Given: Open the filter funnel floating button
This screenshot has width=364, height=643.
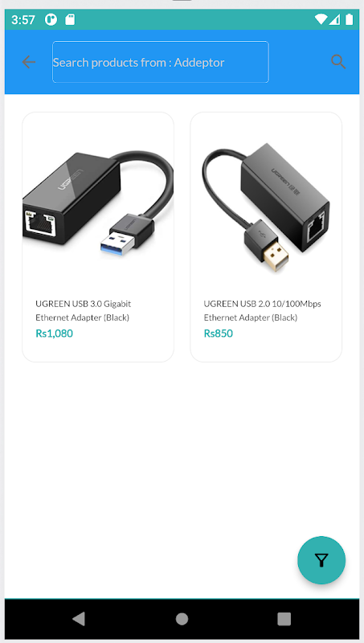Looking at the screenshot, I should click(321, 560).
